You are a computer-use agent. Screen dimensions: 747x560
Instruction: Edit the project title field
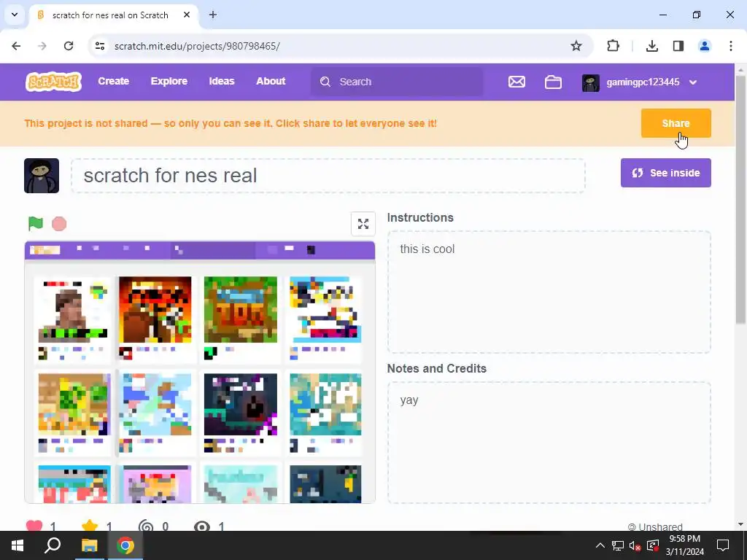click(x=328, y=176)
